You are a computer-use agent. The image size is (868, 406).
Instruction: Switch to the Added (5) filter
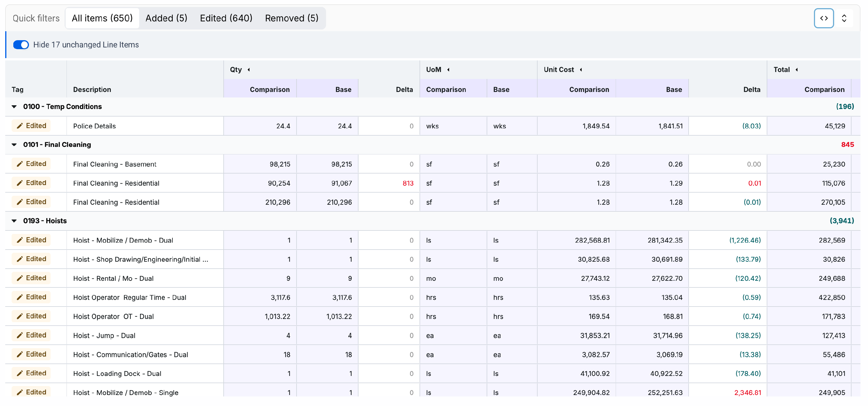tap(166, 18)
